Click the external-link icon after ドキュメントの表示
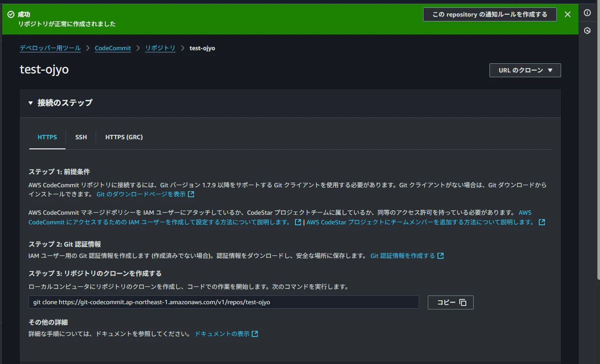 click(255, 333)
